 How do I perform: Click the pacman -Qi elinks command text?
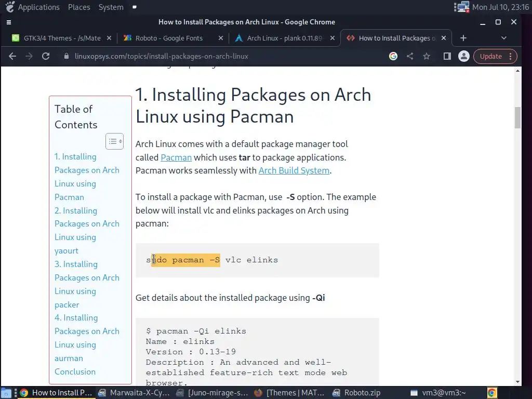196,331
